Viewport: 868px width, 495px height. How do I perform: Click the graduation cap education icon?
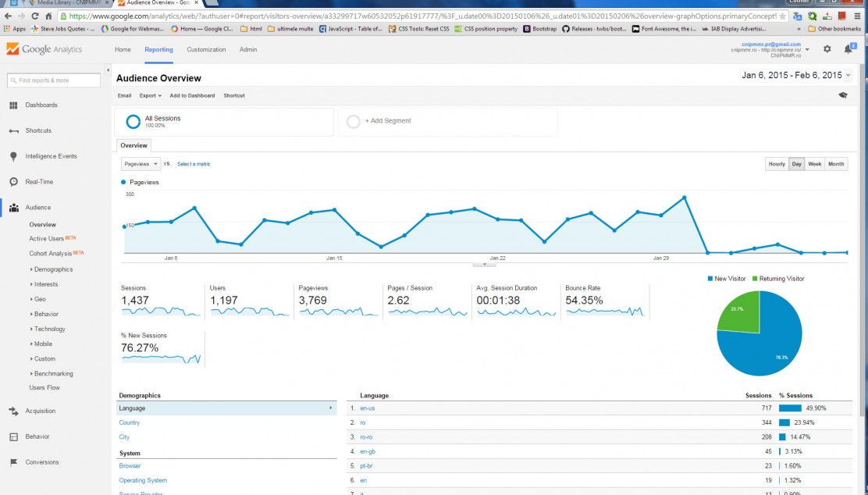pyautogui.click(x=843, y=95)
